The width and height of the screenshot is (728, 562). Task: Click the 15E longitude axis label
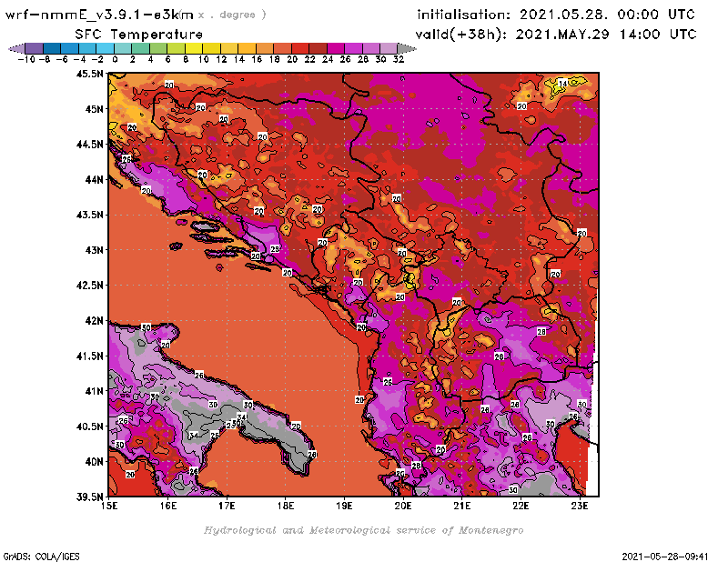[x=109, y=506]
